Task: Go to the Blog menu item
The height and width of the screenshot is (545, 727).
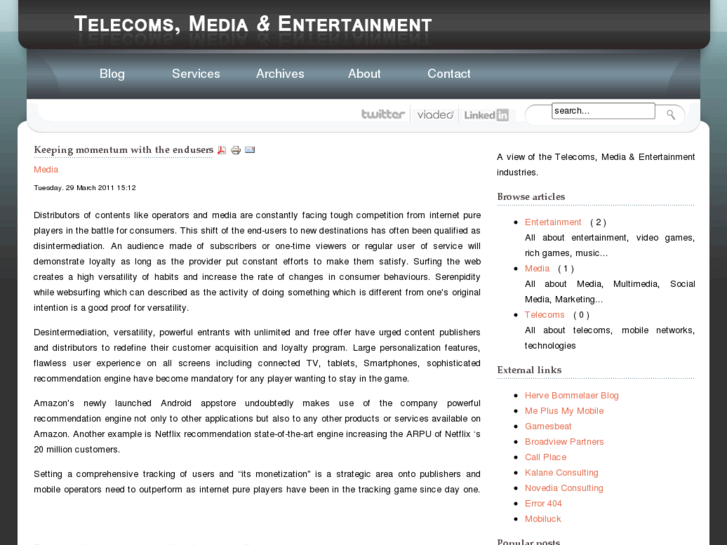Action: coord(112,74)
